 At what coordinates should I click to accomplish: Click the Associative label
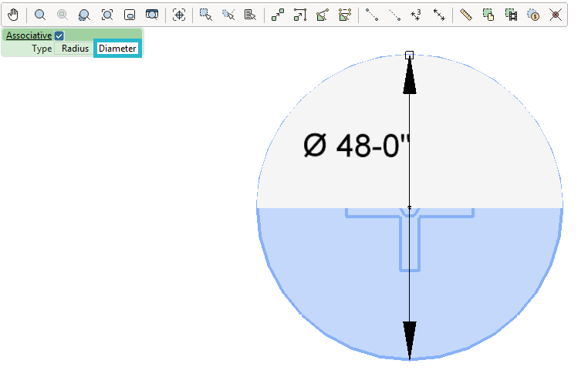coord(29,35)
